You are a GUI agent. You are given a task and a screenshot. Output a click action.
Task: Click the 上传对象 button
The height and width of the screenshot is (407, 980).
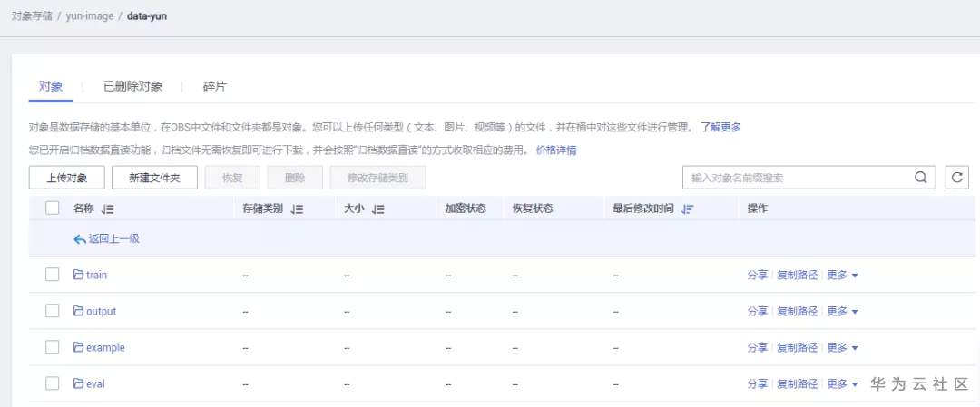pyautogui.click(x=67, y=178)
